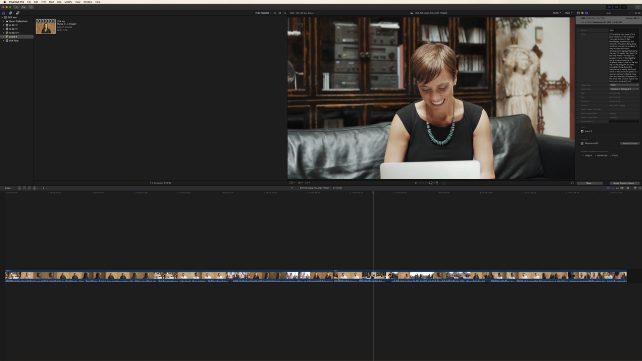
Task: Expand the Smart Collections folder
Action: [4, 21]
